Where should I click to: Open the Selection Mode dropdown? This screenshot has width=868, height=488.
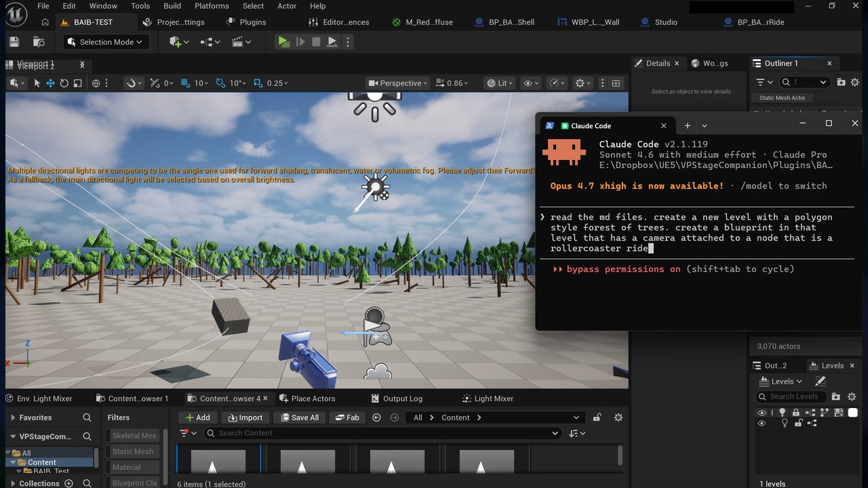tap(106, 42)
